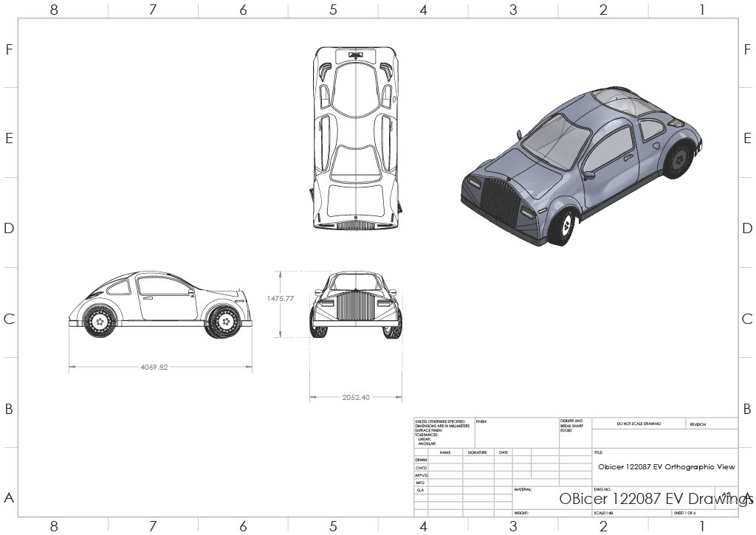Screen dimensions: 756x535
Task: Select the front view drawing with grille
Action: tap(356, 305)
